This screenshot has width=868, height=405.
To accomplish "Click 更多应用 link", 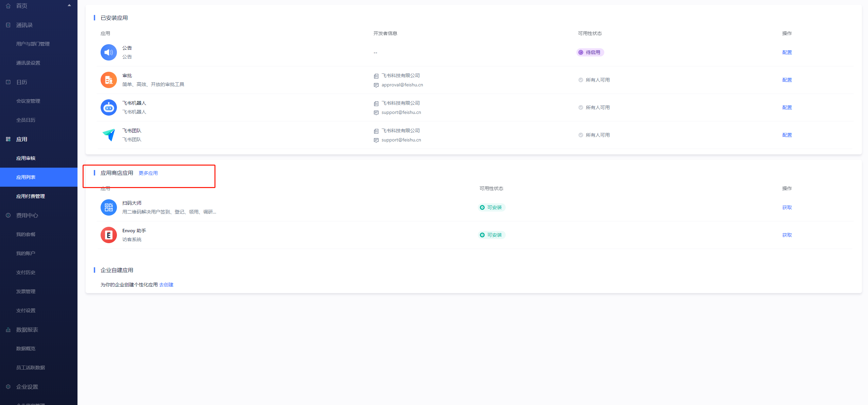I will click(148, 173).
